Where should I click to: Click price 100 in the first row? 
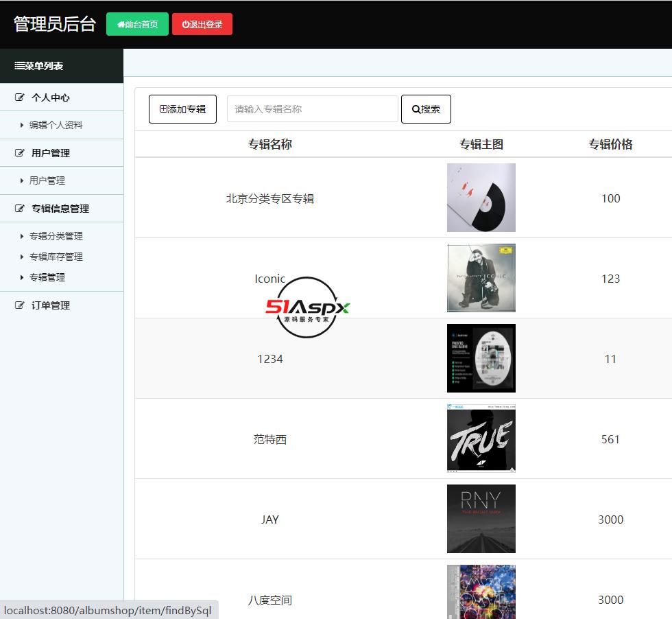point(611,198)
